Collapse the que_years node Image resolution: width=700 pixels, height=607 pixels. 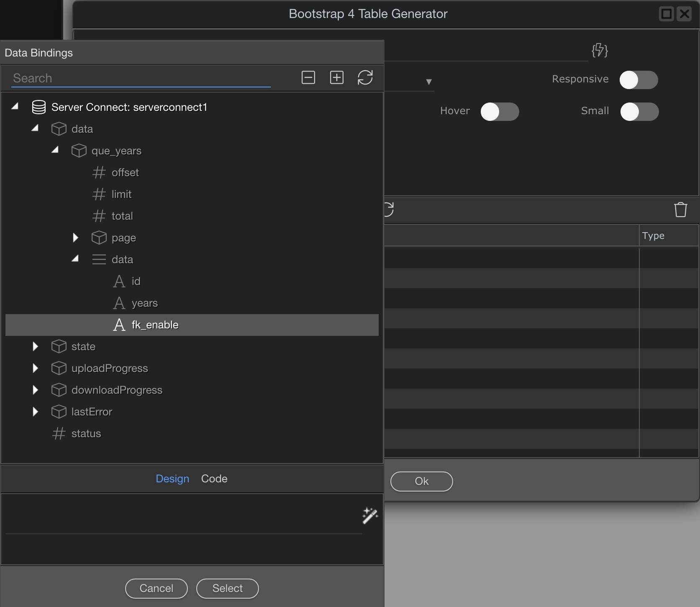click(55, 150)
